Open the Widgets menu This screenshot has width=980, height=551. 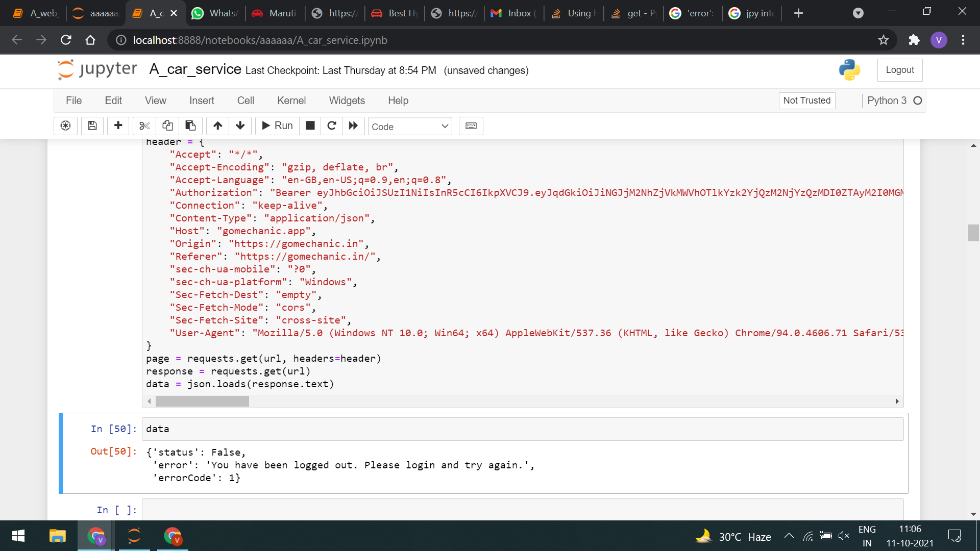(347, 101)
